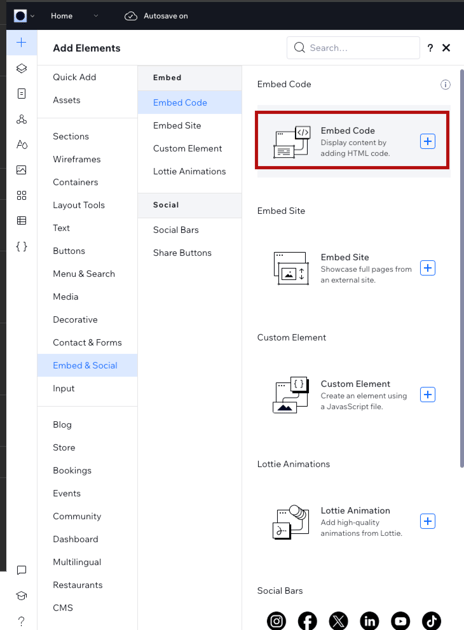The image size is (464, 630).
Task: Open the Decorative category
Action: pos(75,319)
